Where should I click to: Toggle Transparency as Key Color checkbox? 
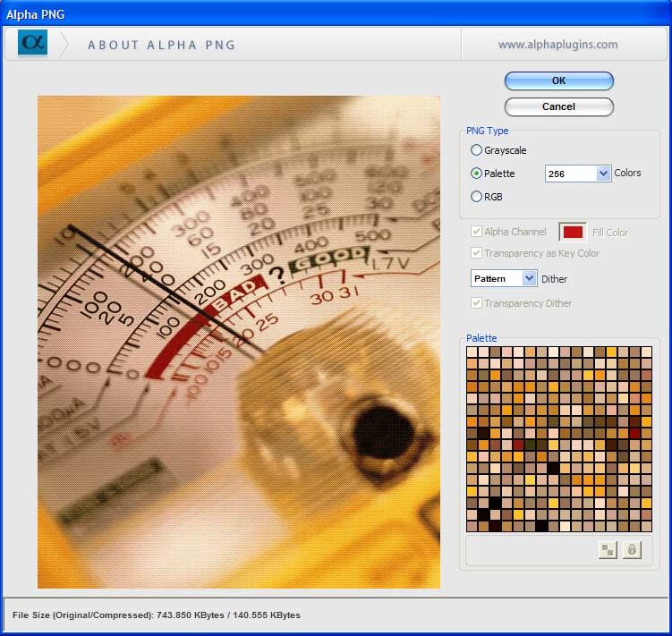coord(476,253)
